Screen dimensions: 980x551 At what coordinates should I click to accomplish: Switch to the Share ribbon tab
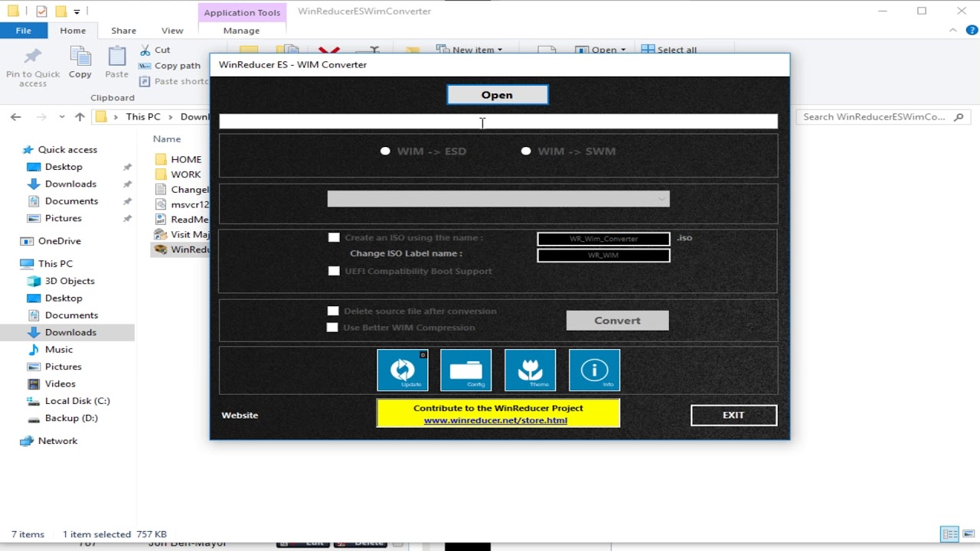[123, 31]
